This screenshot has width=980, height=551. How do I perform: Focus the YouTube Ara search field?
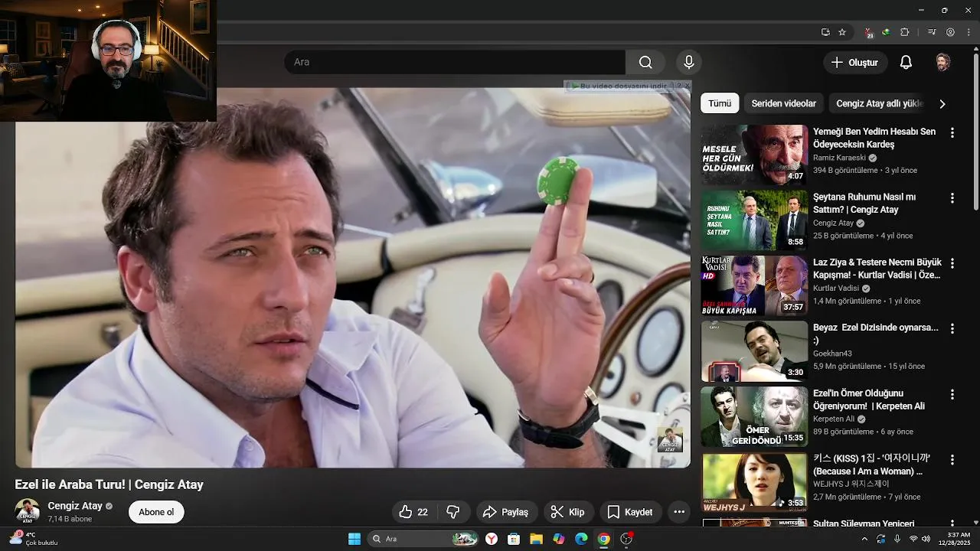(455, 62)
